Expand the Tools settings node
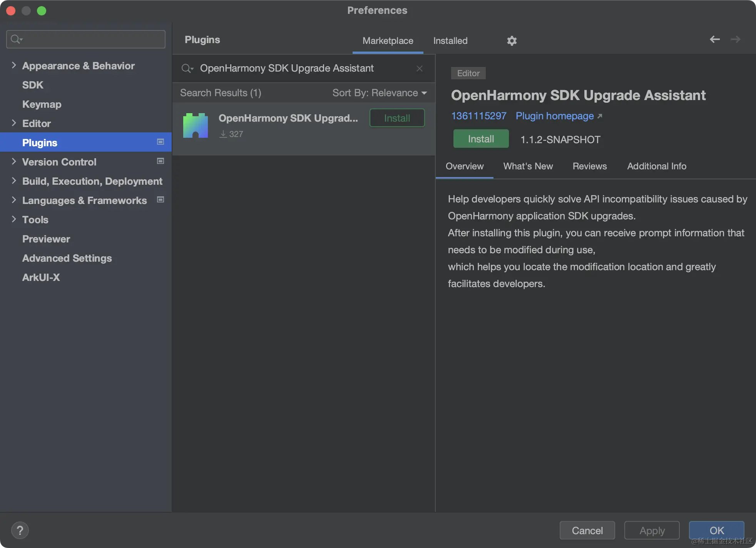Viewport: 756px width, 548px height. pos(14,219)
